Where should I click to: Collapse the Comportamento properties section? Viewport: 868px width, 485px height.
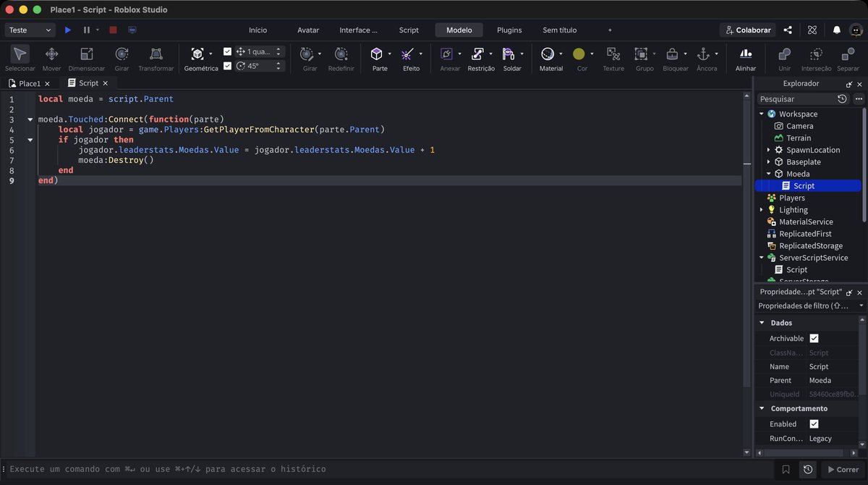click(x=762, y=408)
